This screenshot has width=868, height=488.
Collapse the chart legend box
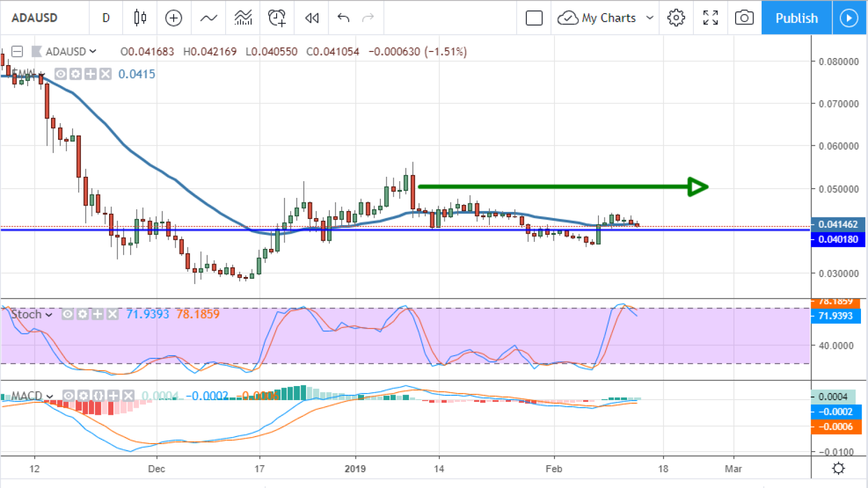click(17, 52)
